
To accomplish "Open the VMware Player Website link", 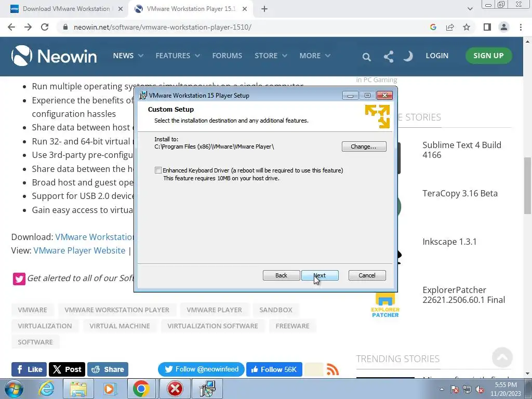I will coord(79,250).
